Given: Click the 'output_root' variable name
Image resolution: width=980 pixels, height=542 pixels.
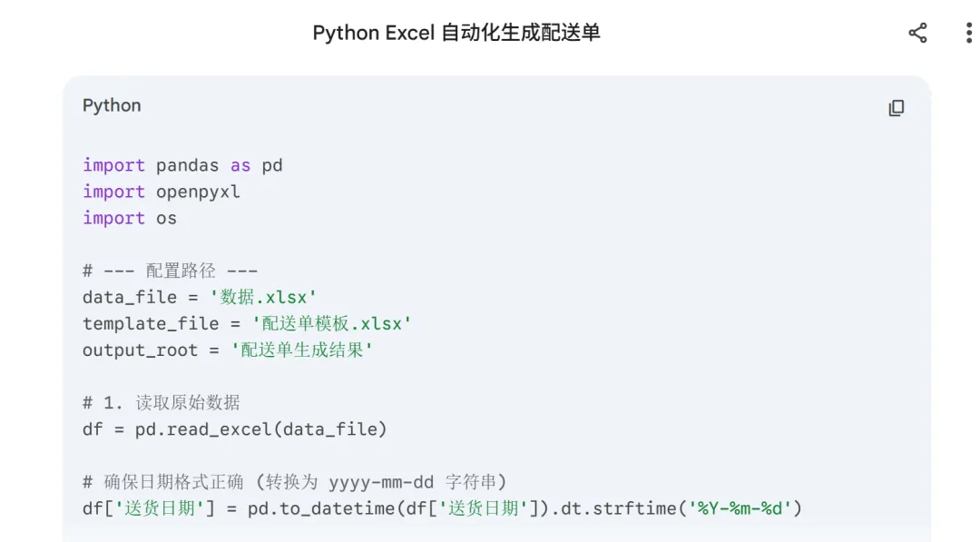Looking at the screenshot, I should [x=140, y=350].
